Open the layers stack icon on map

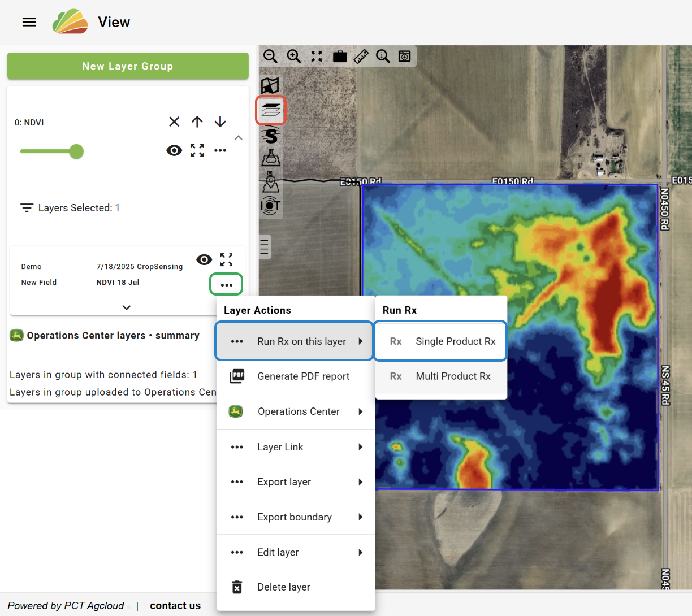[x=271, y=110]
